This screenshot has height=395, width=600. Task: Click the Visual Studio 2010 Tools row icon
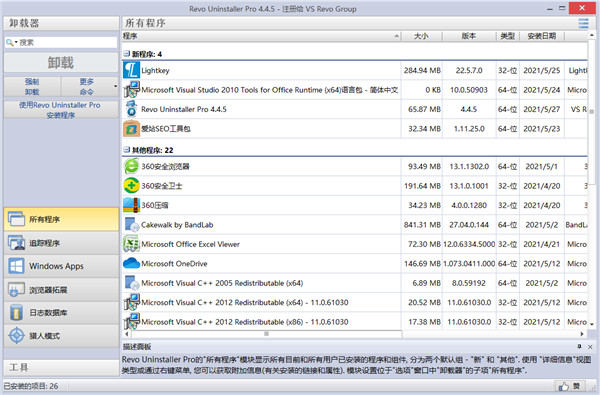point(131,90)
